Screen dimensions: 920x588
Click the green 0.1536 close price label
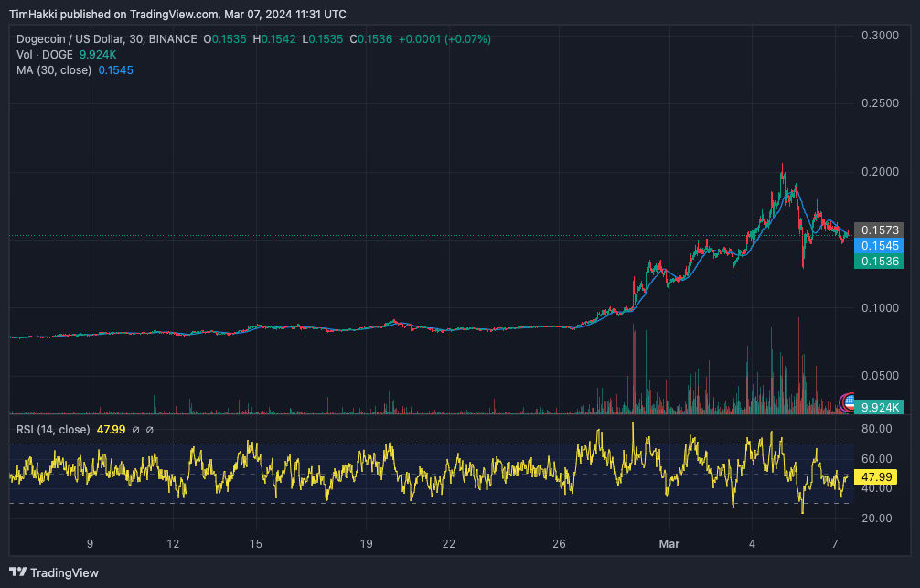point(878,262)
